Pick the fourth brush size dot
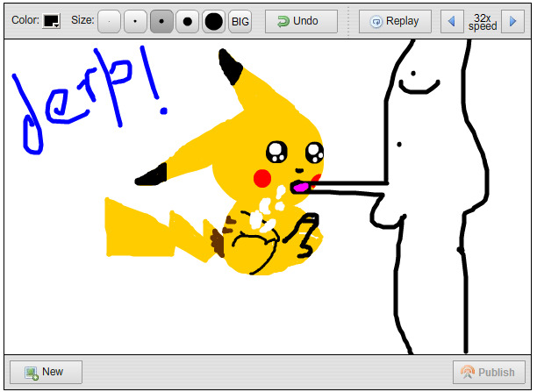 (187, 21)
